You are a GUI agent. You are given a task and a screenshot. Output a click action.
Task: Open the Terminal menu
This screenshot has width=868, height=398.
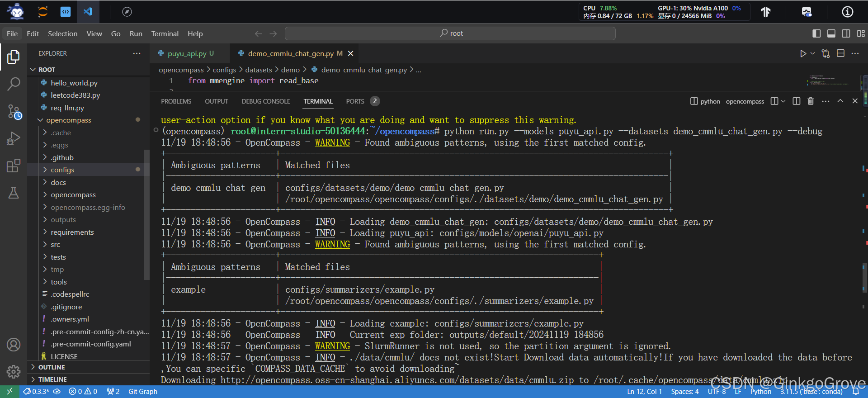point(165,33)
